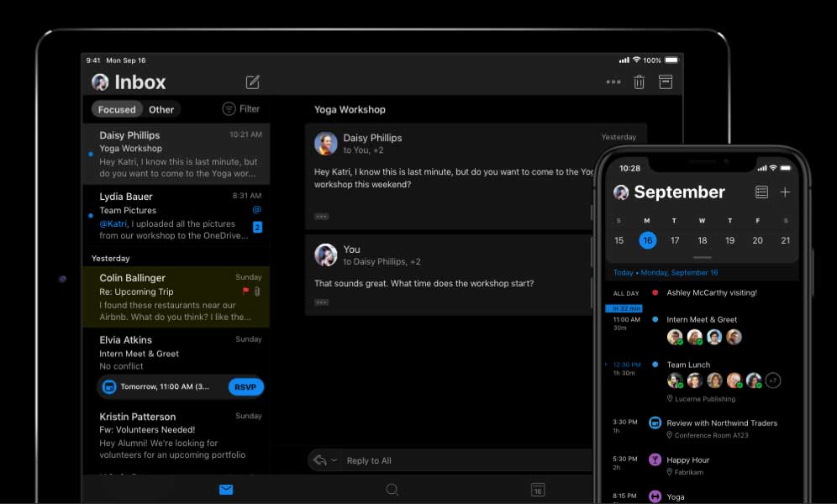The height and width of the screenshot is (504, 837).
Task: Click the @ mention icon on Lydia Bauer email
Action: pyautogui.click(x=257, y=210)
